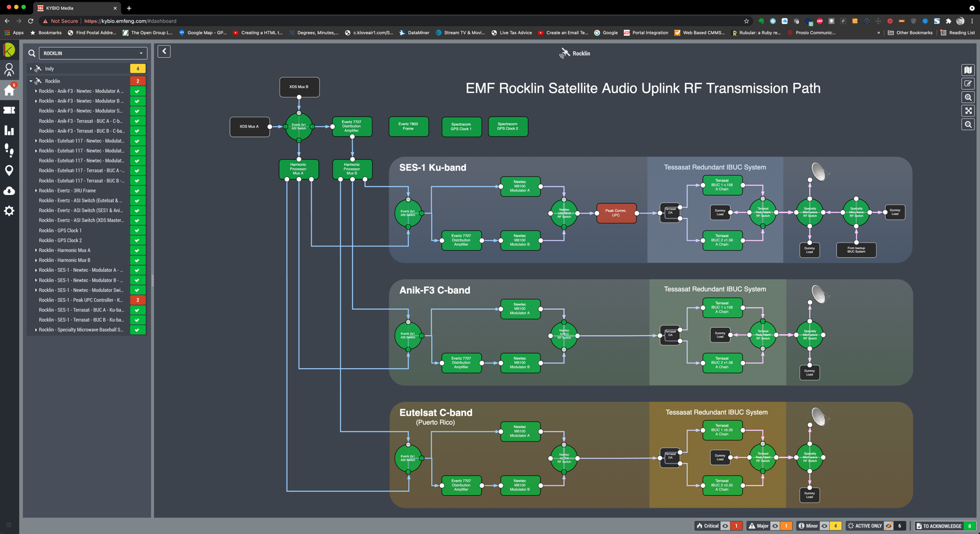This screenshot has height=534, width=980.
Task: Open the cloud download sidebar icon
Action: (x=9, y=191)
